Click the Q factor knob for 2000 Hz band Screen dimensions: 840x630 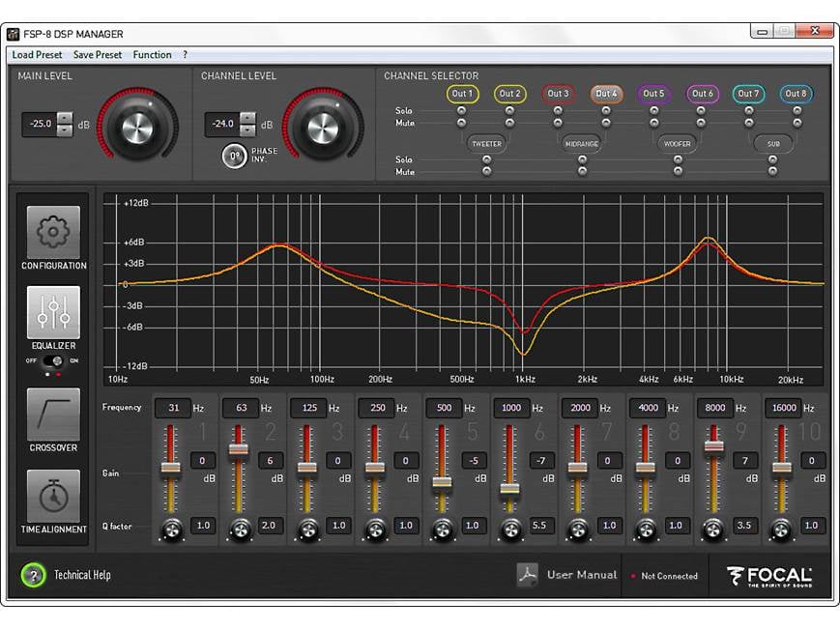click(578, 530)
